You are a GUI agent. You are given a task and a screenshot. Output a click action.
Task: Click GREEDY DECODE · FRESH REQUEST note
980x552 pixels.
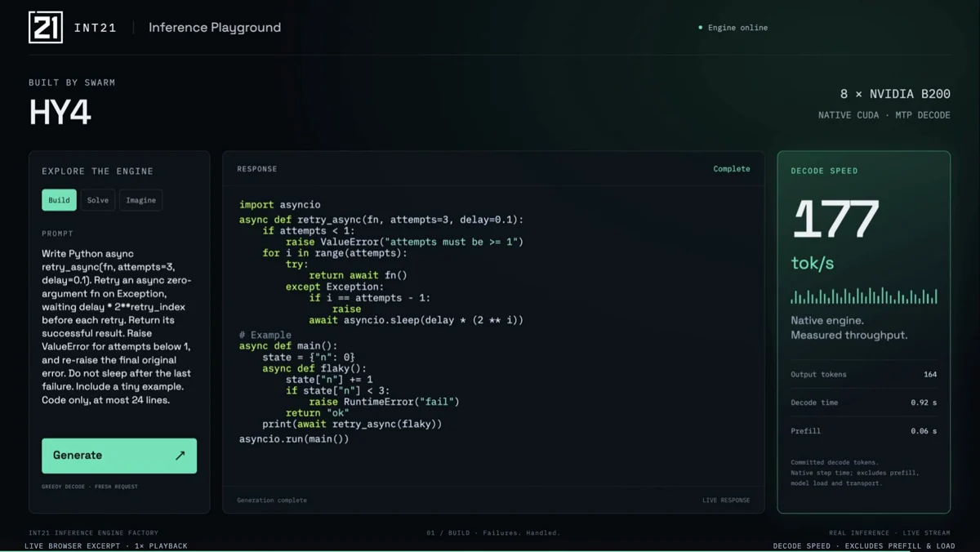tap(90, 487)
